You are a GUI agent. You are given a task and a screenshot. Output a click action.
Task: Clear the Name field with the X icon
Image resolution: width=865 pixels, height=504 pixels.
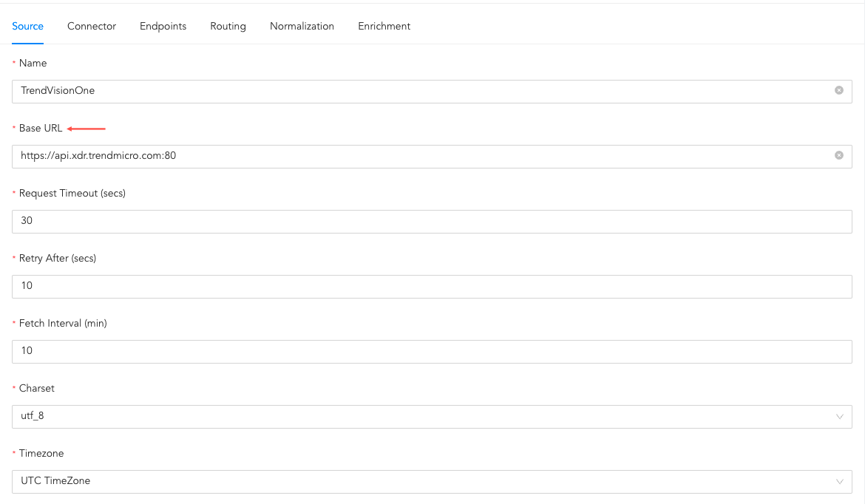(x=838, y=90)
